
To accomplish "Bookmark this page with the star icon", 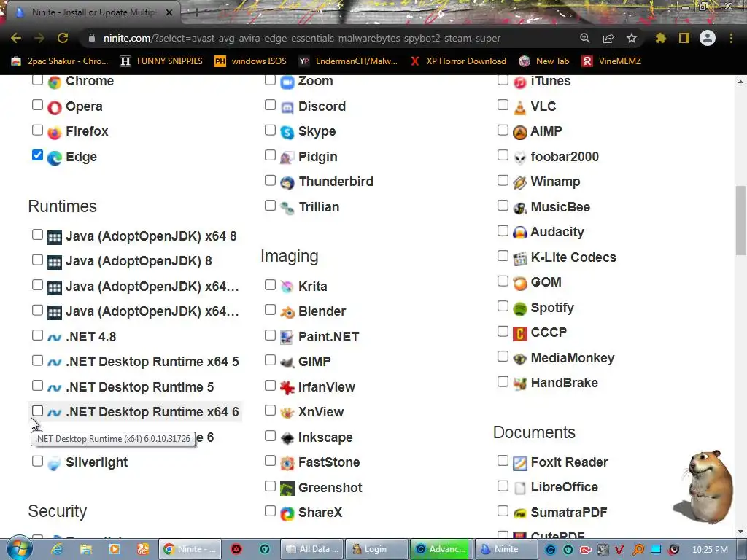I will click(x=632, y=38).
